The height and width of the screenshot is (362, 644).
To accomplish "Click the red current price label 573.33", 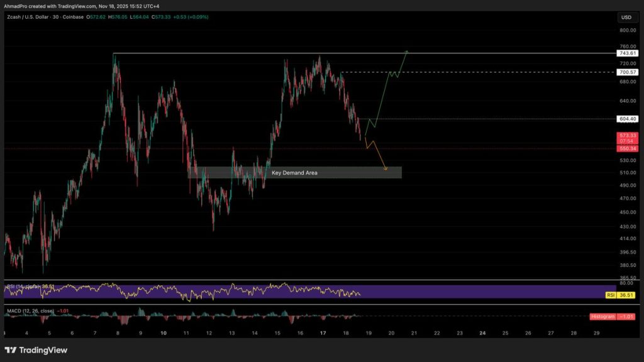I will (x=627, y=134).
